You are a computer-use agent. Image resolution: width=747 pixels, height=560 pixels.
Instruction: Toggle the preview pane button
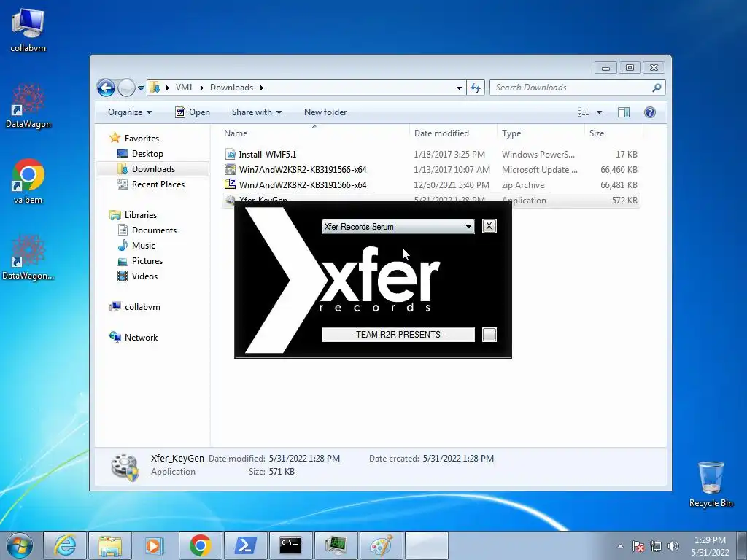pos(624,112)
